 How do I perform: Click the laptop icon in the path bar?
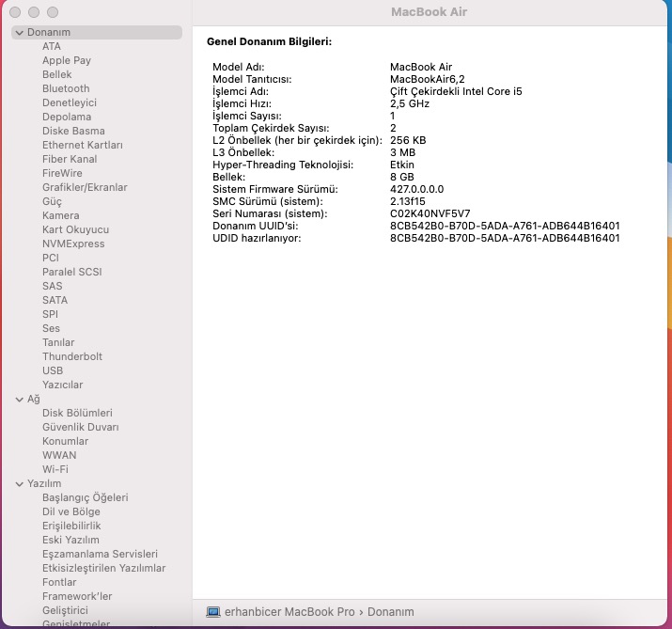213,612
